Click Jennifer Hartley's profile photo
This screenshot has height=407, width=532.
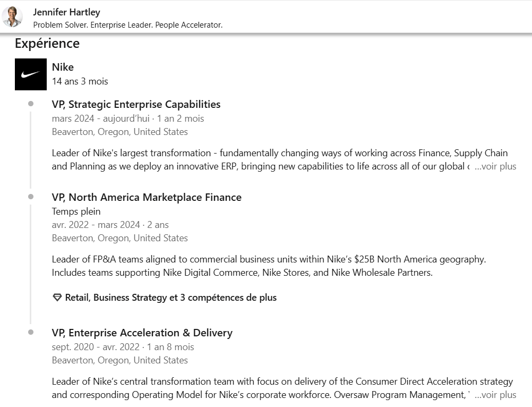click(x=13, y=17)
